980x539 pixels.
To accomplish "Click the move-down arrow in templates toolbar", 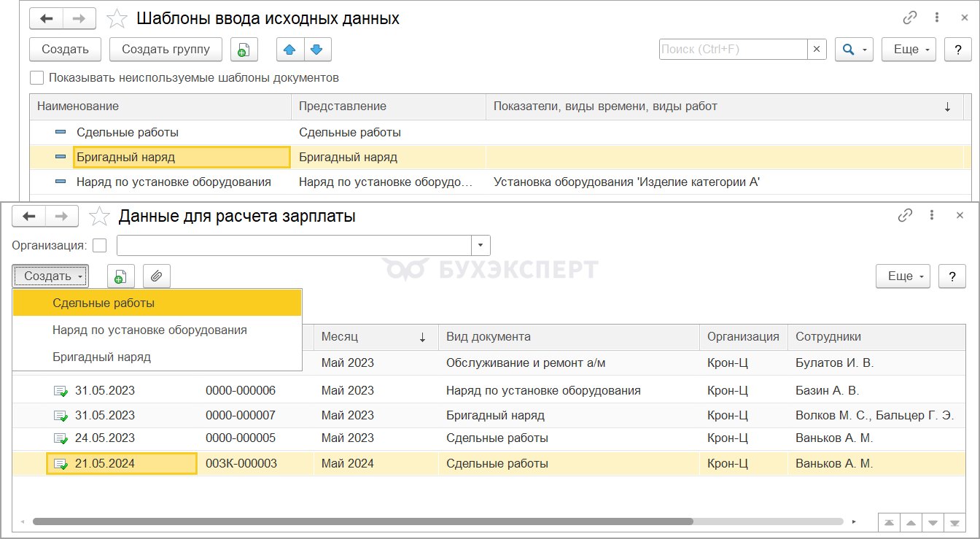I will coord(316,50).
